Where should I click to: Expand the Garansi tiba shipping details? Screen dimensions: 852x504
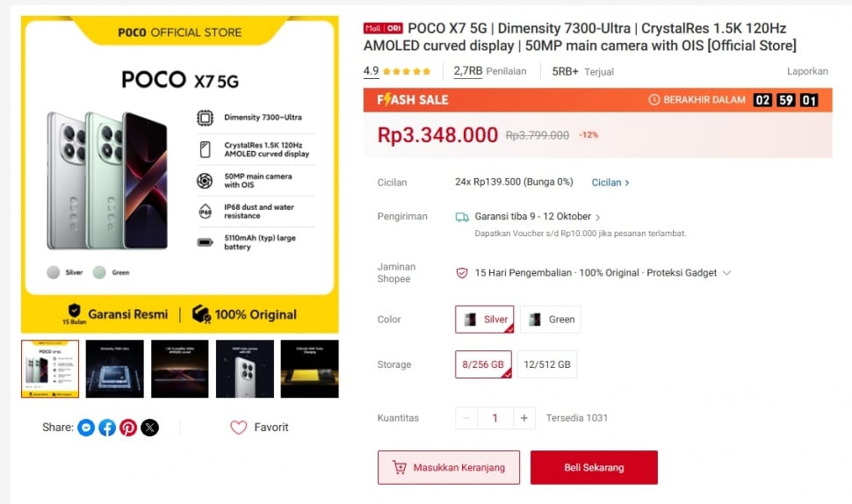[x=598, y=217]
